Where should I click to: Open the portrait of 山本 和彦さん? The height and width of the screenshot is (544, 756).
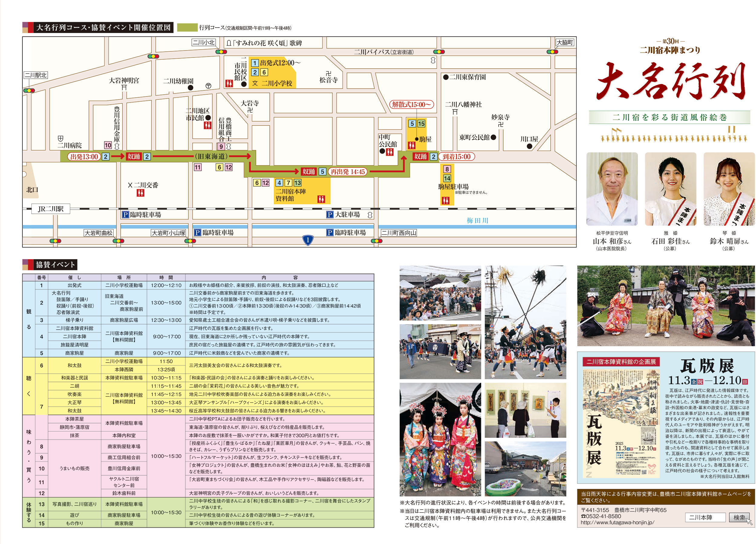612,189
